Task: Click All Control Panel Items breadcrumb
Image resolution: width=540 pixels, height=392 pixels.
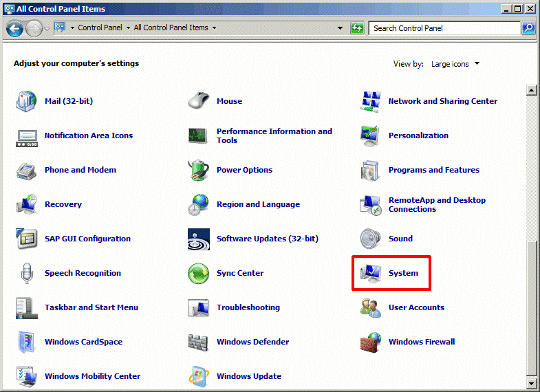Action: click(171, 28)
